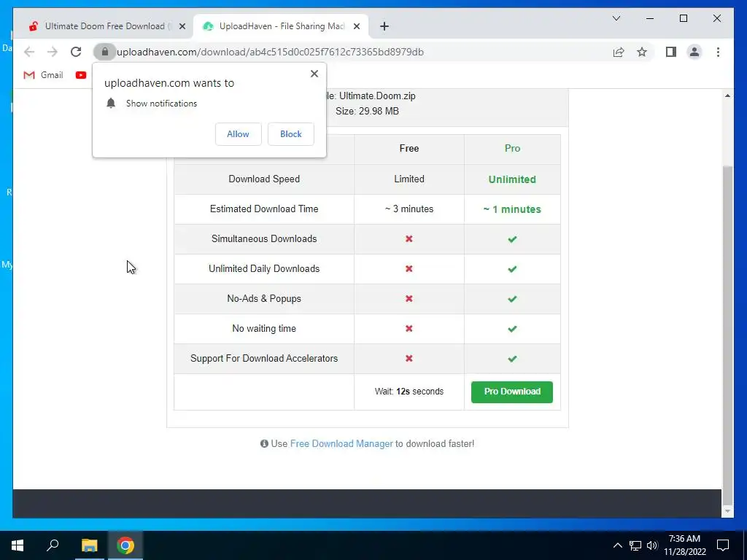The image size is (747, 560).
Task: Click the scrollbar down arrow
Action: (727, 511)
